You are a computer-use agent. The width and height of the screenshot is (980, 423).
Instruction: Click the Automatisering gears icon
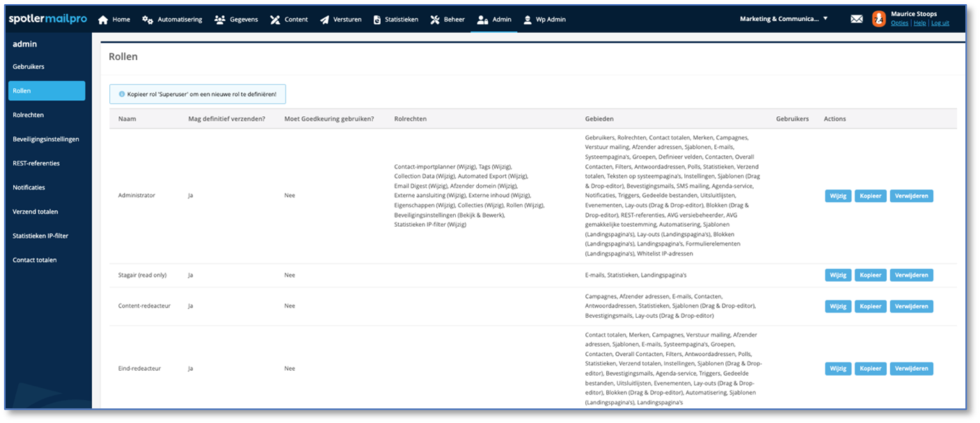click(x=148, y=19)
